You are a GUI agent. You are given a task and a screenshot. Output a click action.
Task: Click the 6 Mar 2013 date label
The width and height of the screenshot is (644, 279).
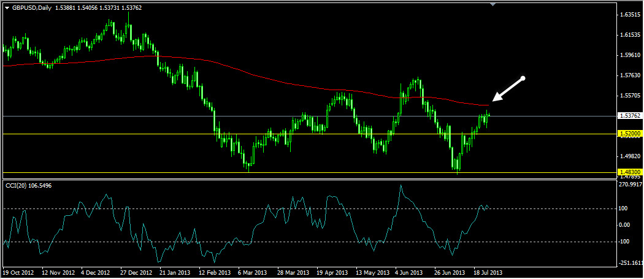coord(252,272)
